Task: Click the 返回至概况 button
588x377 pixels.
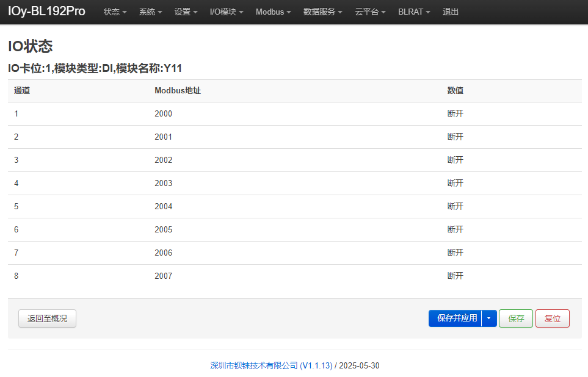Action: coord(47,318)
